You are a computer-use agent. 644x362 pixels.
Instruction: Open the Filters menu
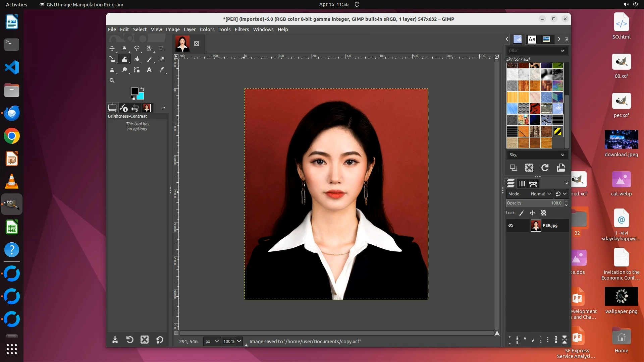(x=241, y=29)
